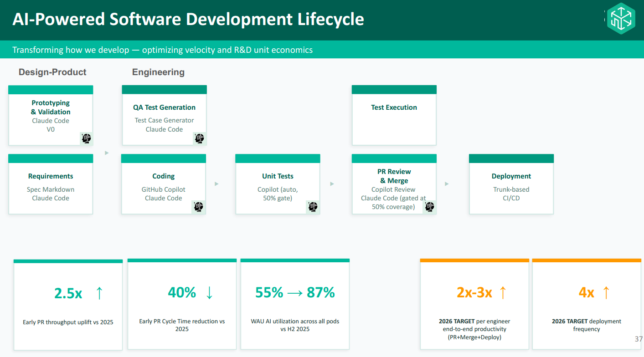Click the Engineering section heading
The width and height of the screenshot is (644, 357).
158,72
